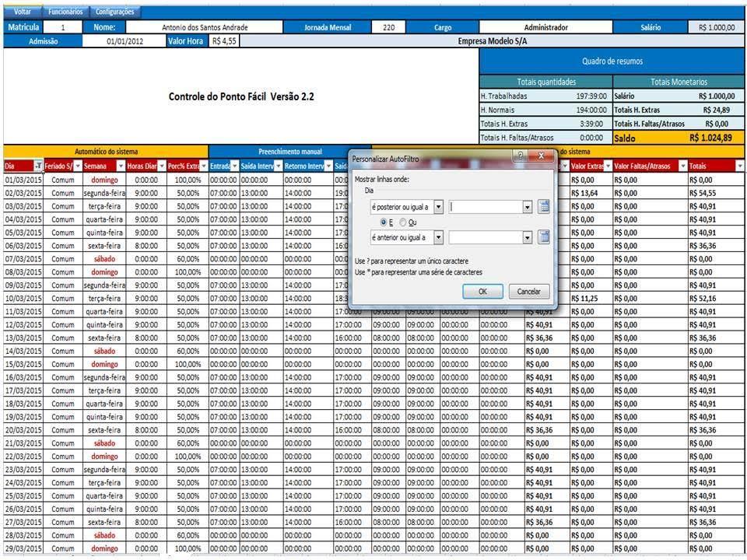The image size is (747, 560).
Task: Click the Saldo value R$ 1.024,89
Action: pos(710,138)
